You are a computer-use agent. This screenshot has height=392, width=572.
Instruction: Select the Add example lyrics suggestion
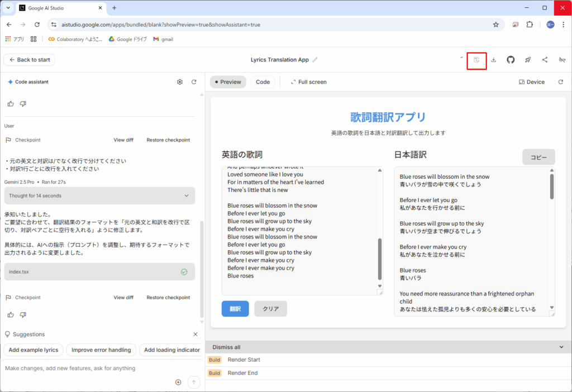(34, 350)
